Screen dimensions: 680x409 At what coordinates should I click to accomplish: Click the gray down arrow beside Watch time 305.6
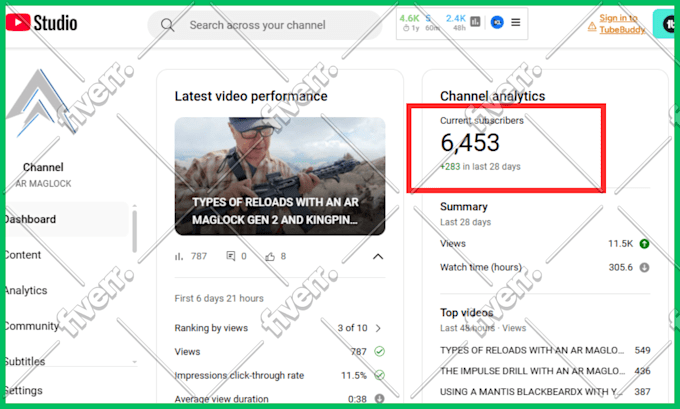click(644, 267)
